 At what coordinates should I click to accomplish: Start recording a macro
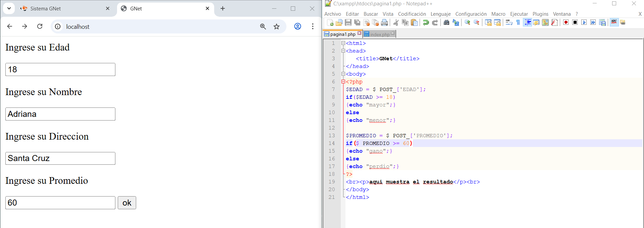pos(566,22)
